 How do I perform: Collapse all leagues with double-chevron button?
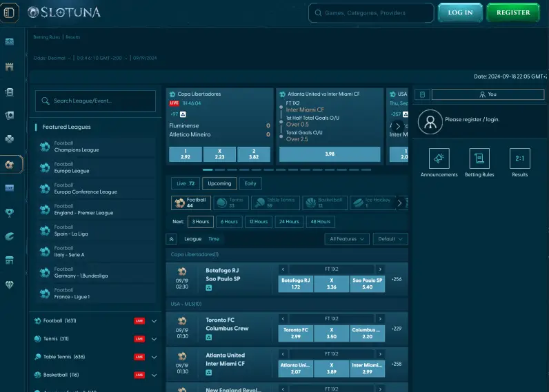coord(172,239)
